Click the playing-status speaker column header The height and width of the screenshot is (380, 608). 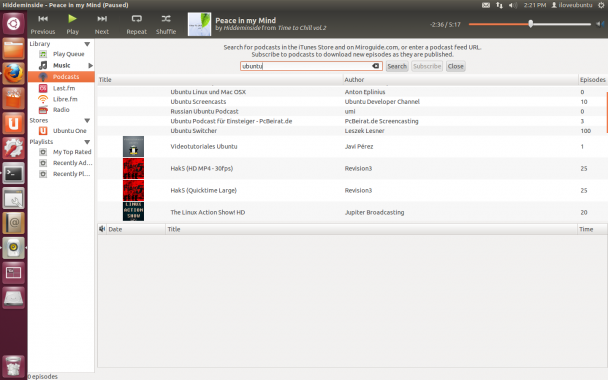pos(102,229)
